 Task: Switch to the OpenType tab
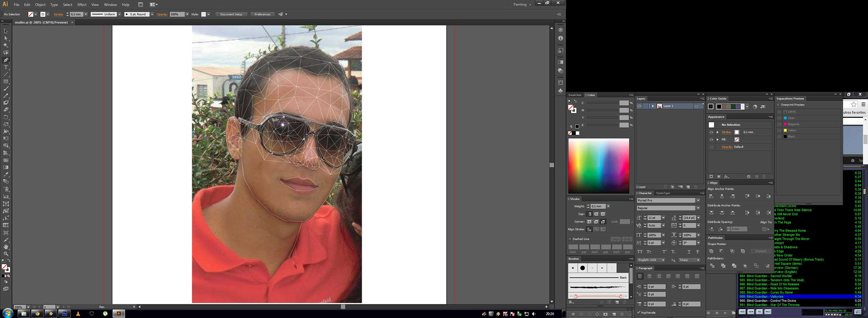pyautogui.click(x=663, y=193)
